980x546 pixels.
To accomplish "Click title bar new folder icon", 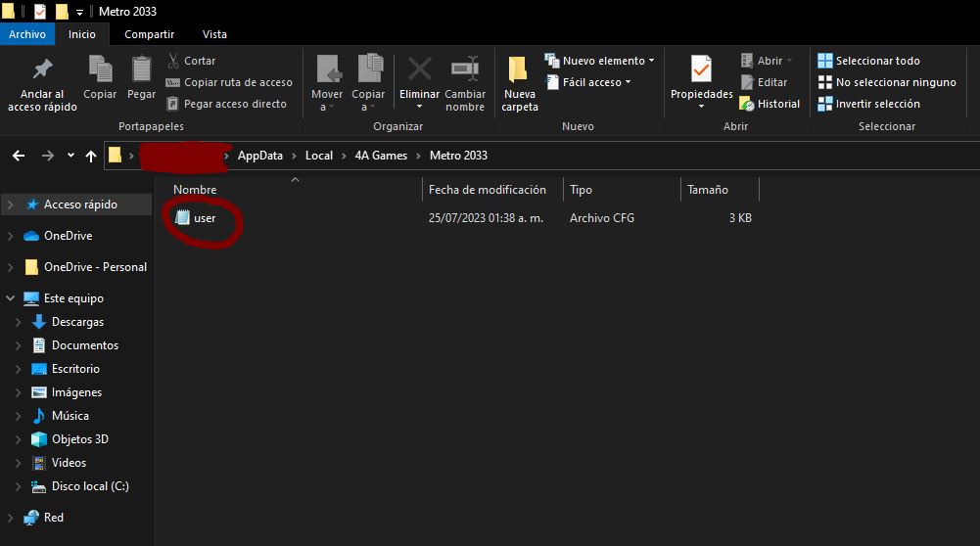I will 62,11.
